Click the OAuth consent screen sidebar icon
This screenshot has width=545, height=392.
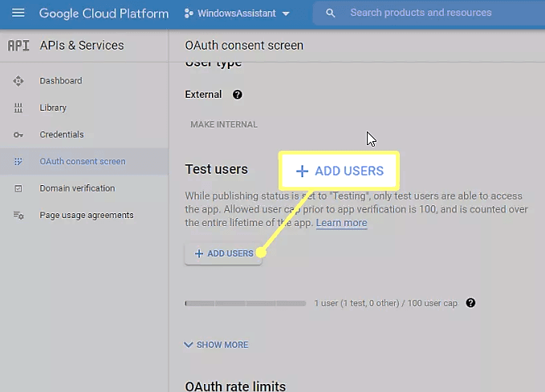tap(18, 161)
